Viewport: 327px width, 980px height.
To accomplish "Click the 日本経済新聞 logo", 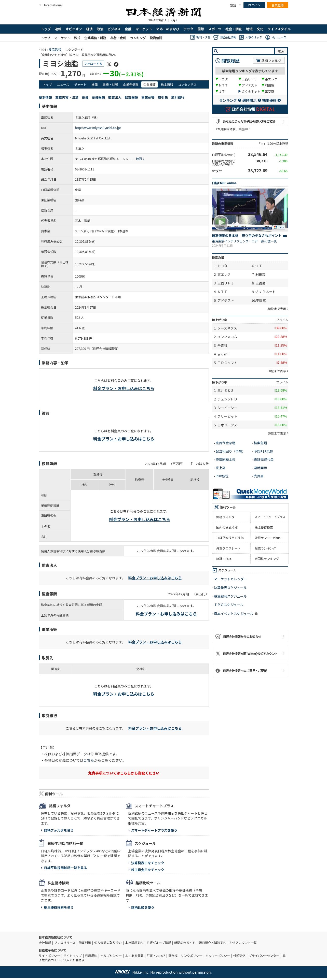I will [x=163, y=12].
